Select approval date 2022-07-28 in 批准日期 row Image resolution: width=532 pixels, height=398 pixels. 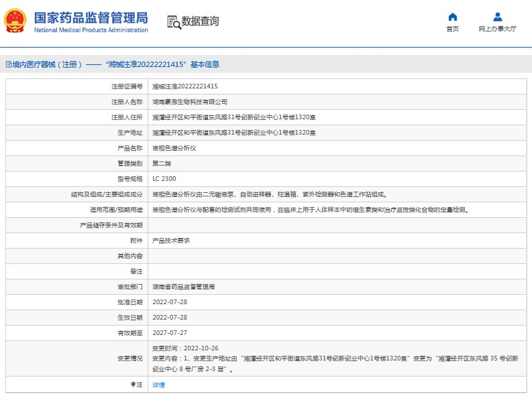[170, 302]
